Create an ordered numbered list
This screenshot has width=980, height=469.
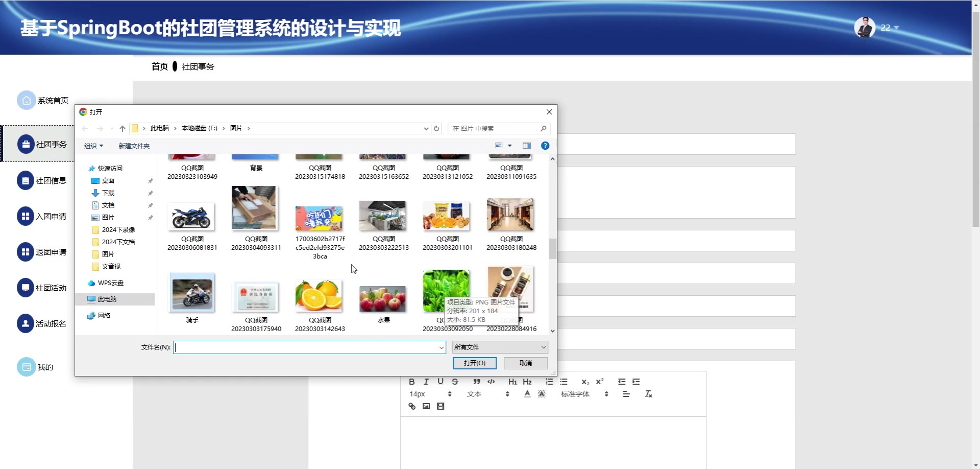pyautogui.click(x=549, y=382)
